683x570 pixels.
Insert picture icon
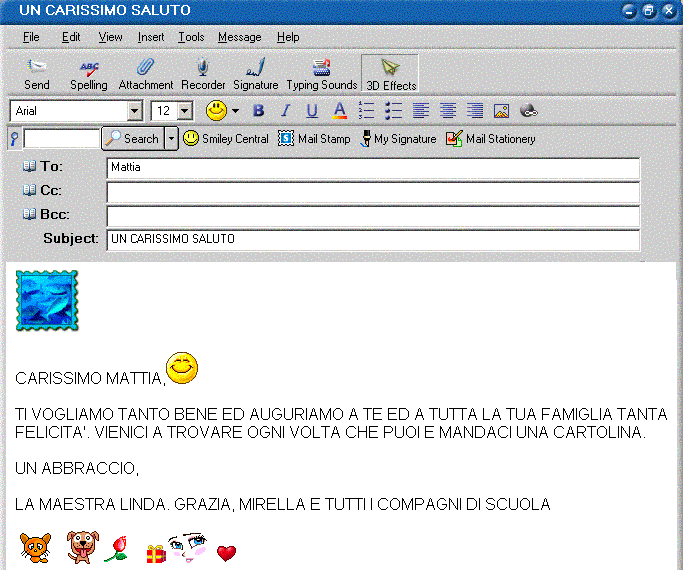tap(502, 111)
